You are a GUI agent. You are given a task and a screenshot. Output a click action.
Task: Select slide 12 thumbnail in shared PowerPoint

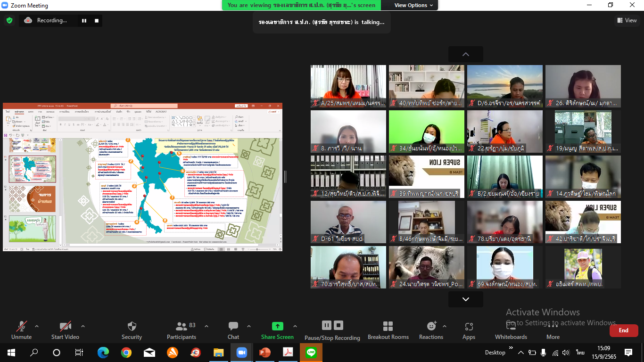click(33, 199)
